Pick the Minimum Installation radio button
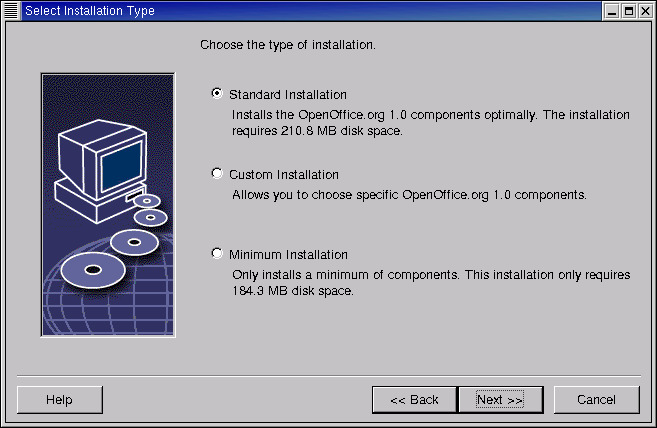The width and height of the screenshot is (657, 428). point(217,253)
